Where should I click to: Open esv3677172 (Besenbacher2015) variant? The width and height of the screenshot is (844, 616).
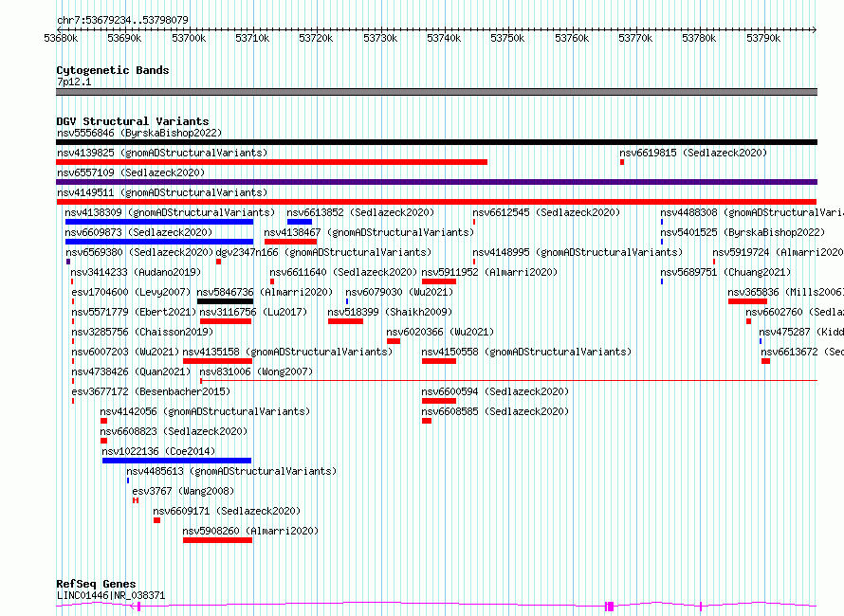coord(151,391)
